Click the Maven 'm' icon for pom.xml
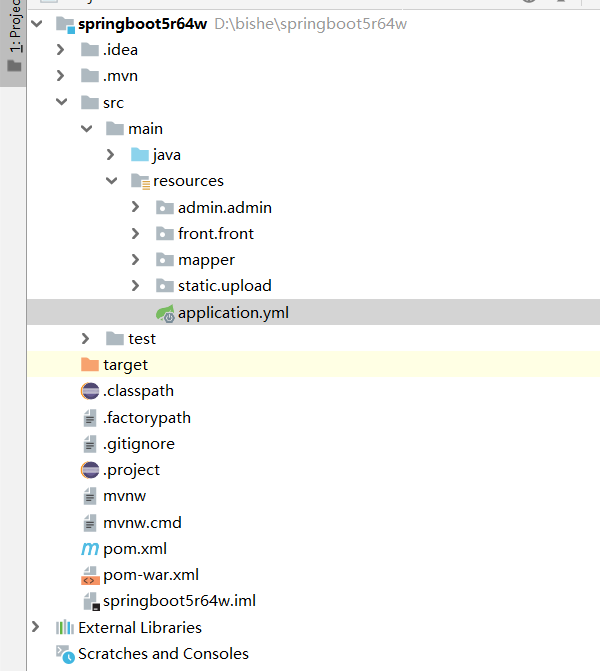The width and height of the screenshot is (600, 671). click(89, 548)
